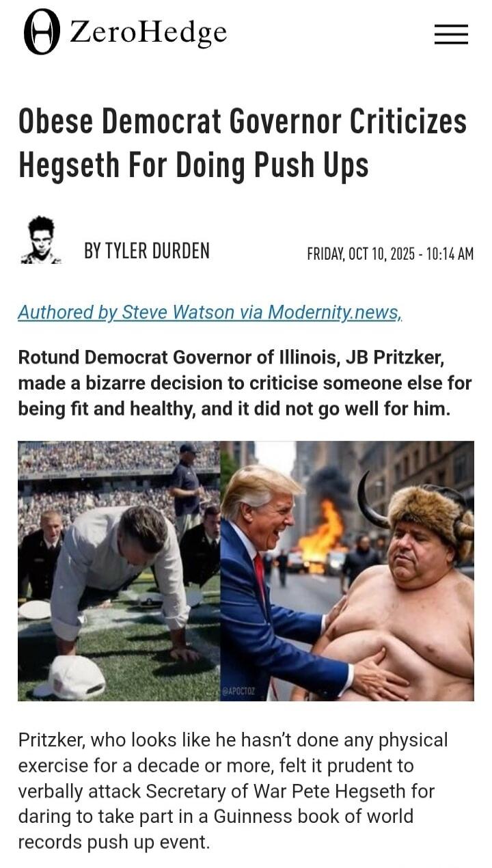The width and height of the screenshot is (492, 868).
Task: Tap the ZeroHedge wordmark text
Action: tap(148, 32)
